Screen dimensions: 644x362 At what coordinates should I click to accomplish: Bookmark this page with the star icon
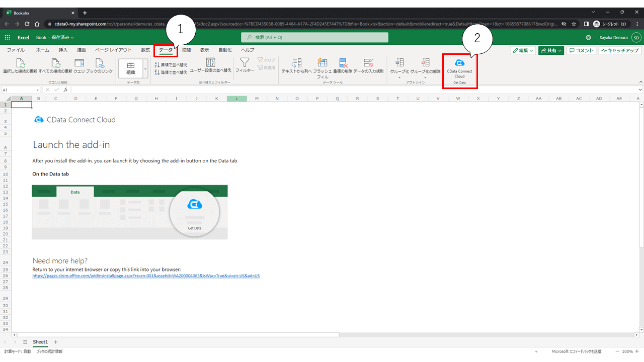point(574,24)
